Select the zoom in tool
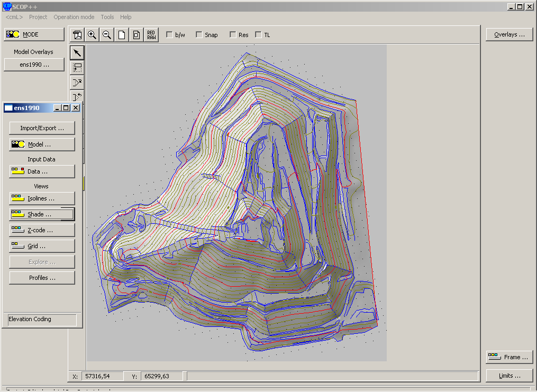This screenshot has height=392, width=537. point(92,34)
